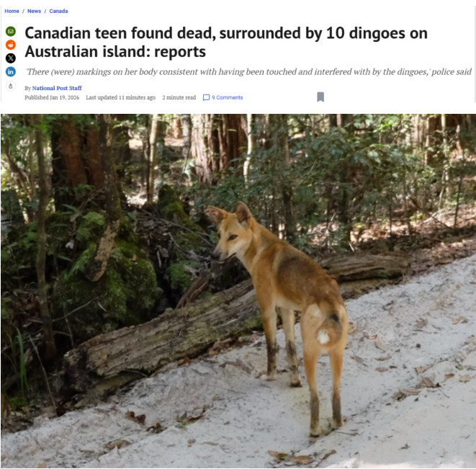Click the "By" label before author name
Image resolution: width=476 pixels, height=469 pixels.
coord(27,89)
